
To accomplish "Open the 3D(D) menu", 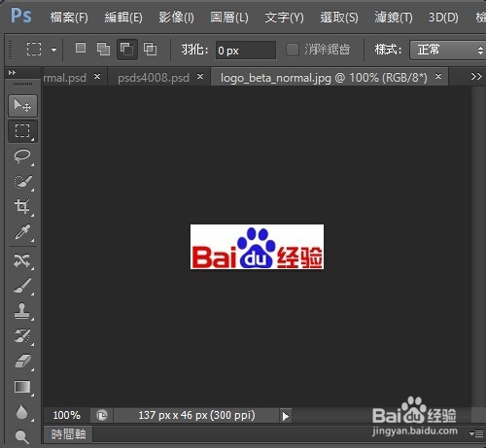I will point(443,17).
